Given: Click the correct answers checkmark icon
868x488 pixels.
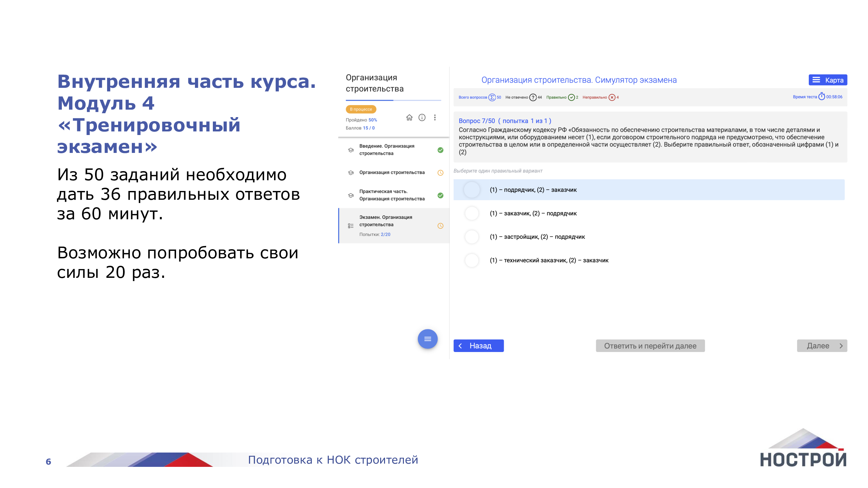Looking at the screenshot, I should point(571,97).
